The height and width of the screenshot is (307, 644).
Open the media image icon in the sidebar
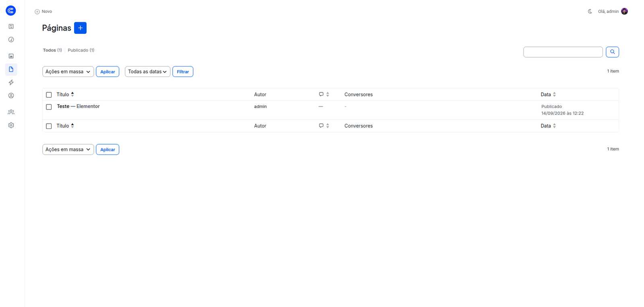[x=11, y=56]
